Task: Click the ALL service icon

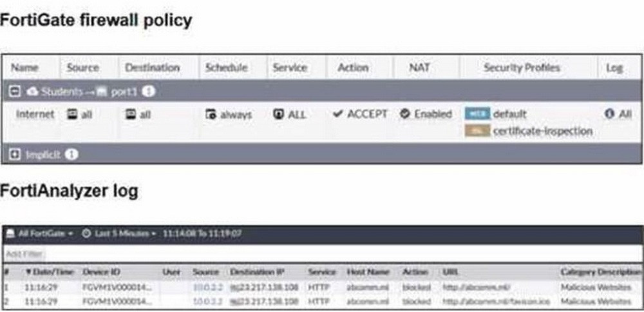Action: pos(278,114)
